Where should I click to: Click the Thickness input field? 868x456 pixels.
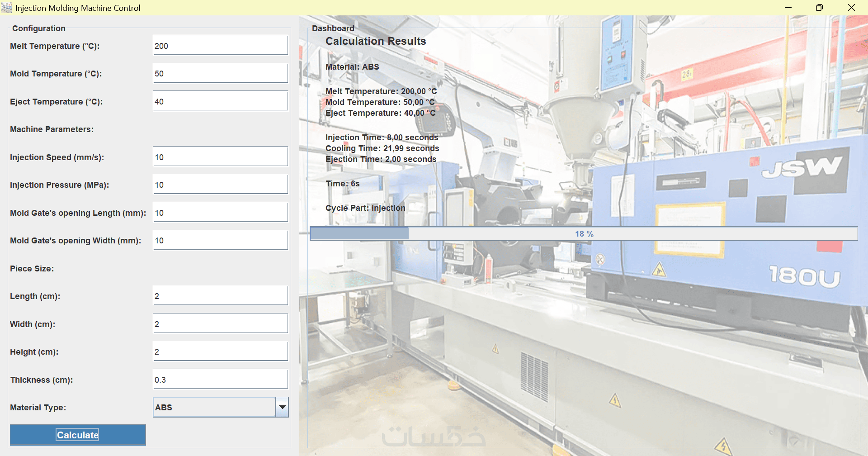[220, 380]
